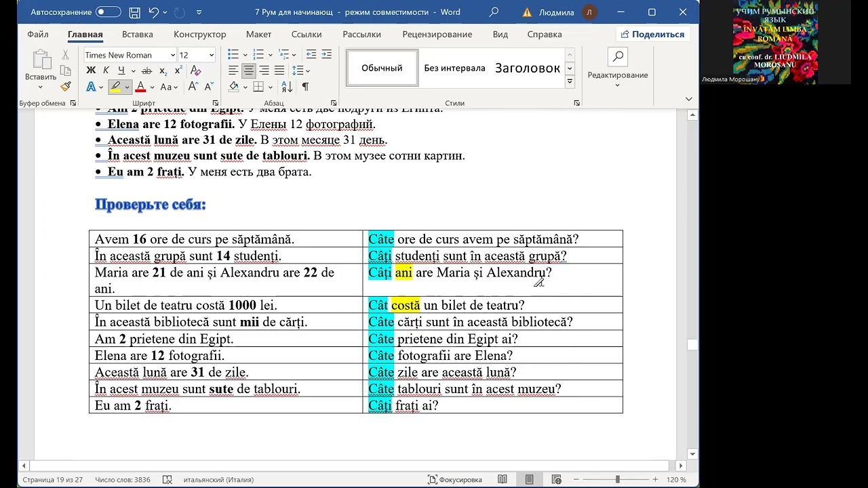This screenshot has width=868, height=488.
Task: Toggle center alignment
Action: pyautogui.click(x=249, y=70)
